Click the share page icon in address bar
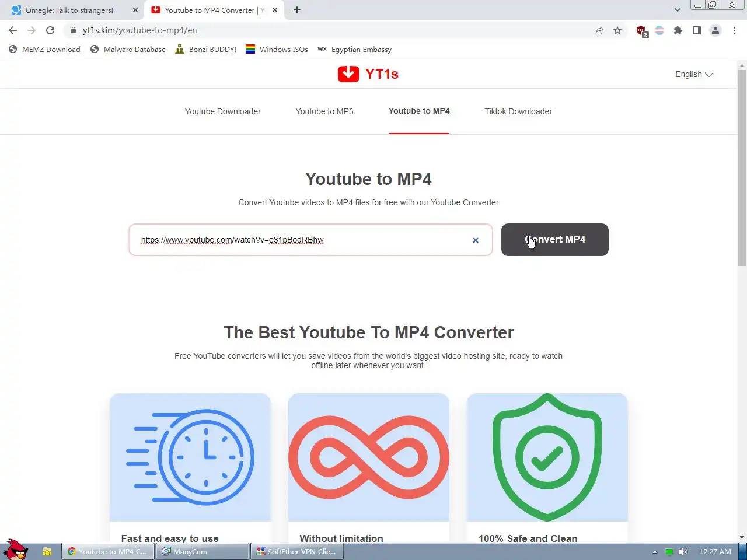747x560 pixels. [599, 30]
